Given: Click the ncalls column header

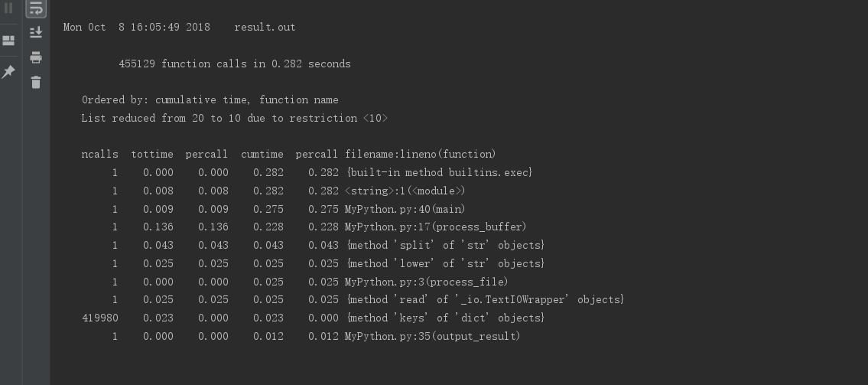Looking at the screenshot, I should 100,154.
